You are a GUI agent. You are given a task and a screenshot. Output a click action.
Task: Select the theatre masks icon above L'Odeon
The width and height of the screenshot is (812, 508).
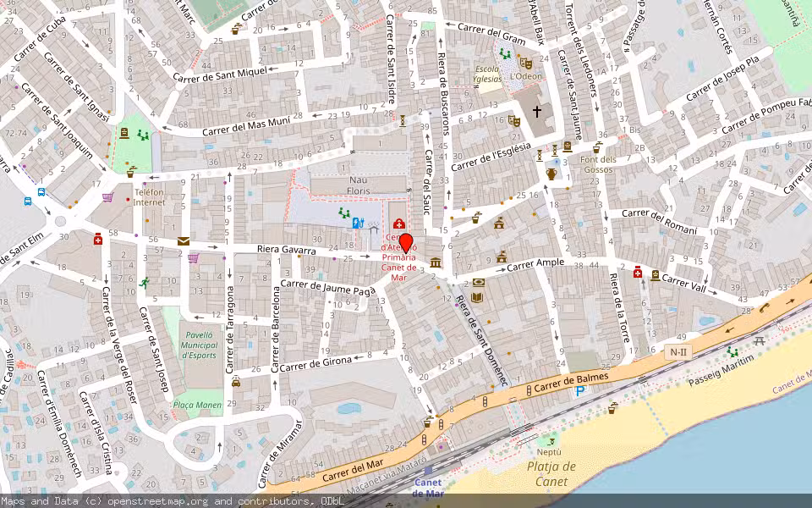pos(525,63)
